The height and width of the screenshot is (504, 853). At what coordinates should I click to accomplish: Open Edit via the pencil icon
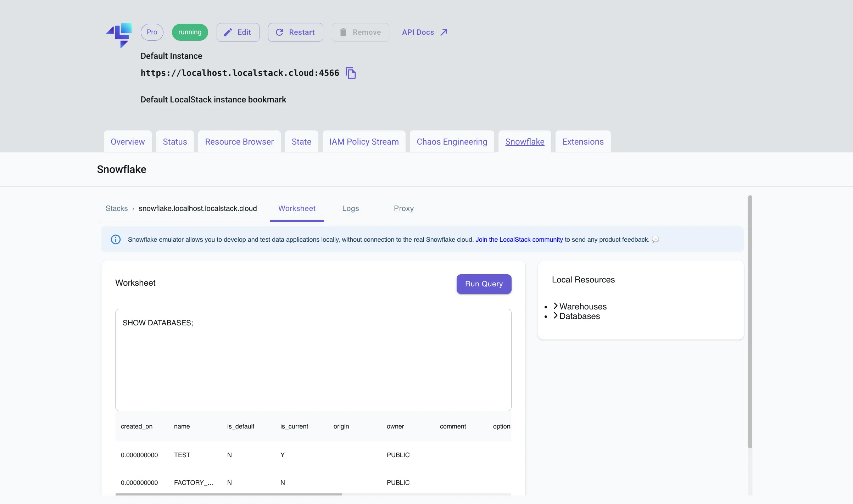pos(228,32)
